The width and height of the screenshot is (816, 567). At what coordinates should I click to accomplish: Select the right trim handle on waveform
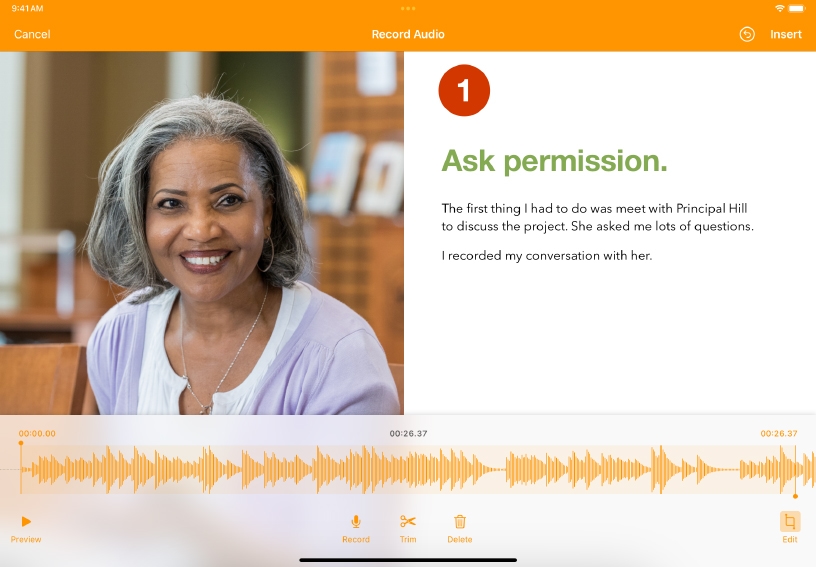pyautogui.click(x=795, y=471)
